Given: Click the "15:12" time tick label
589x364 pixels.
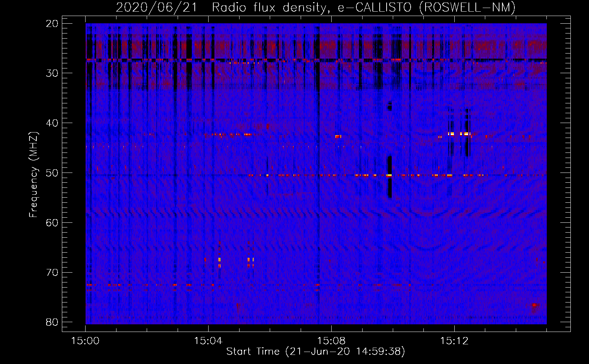Looking at the screenshot, I should point(454,341).
